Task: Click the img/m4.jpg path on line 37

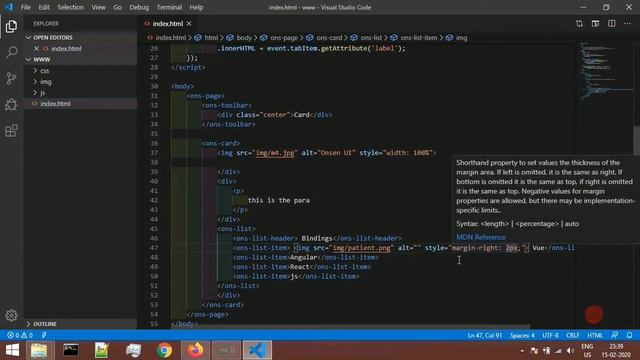Action: 275,153
